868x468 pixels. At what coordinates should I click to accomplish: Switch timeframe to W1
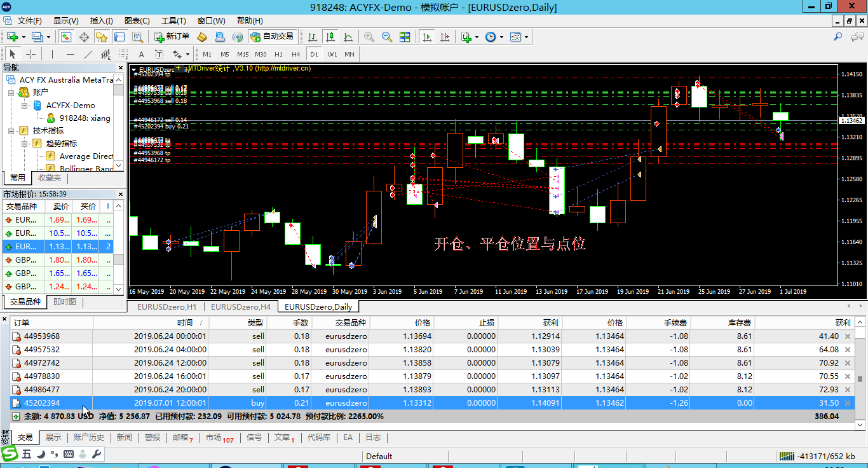pyautogui.click(x=332, y=54)
